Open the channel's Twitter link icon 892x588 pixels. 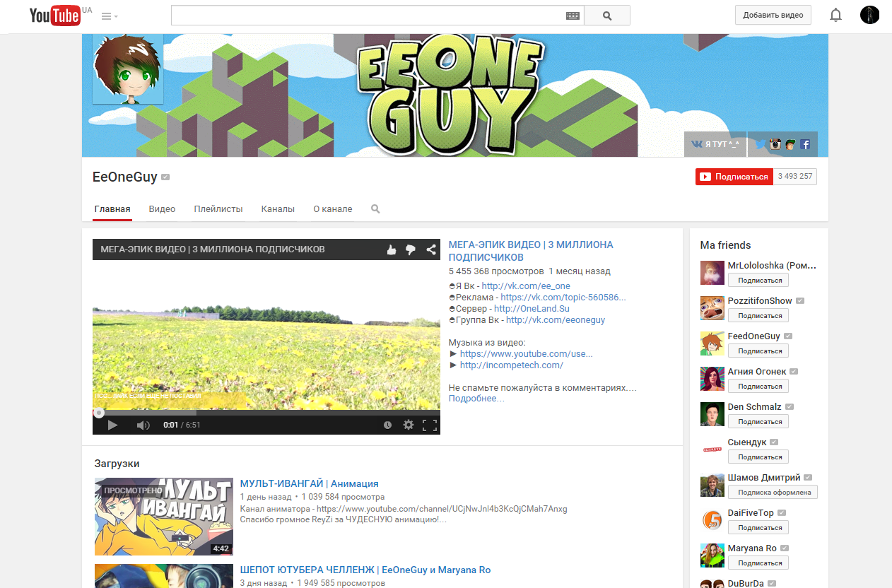[x=760, y=144]
